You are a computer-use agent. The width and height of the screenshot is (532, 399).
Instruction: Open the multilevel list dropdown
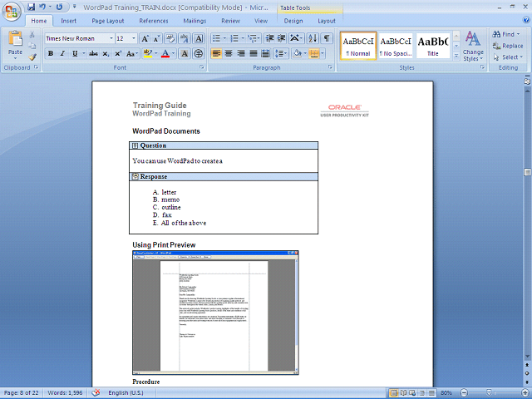pos(254,38)
